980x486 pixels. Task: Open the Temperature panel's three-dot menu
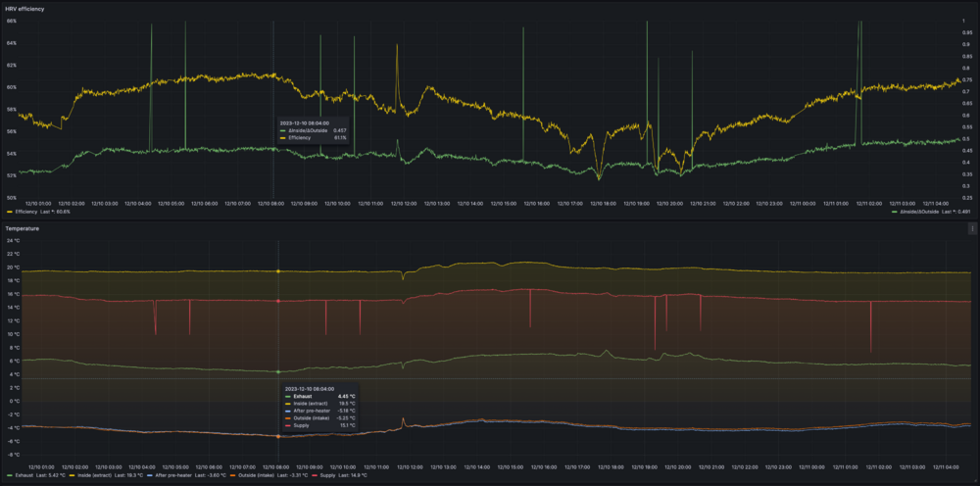point(972,228)
